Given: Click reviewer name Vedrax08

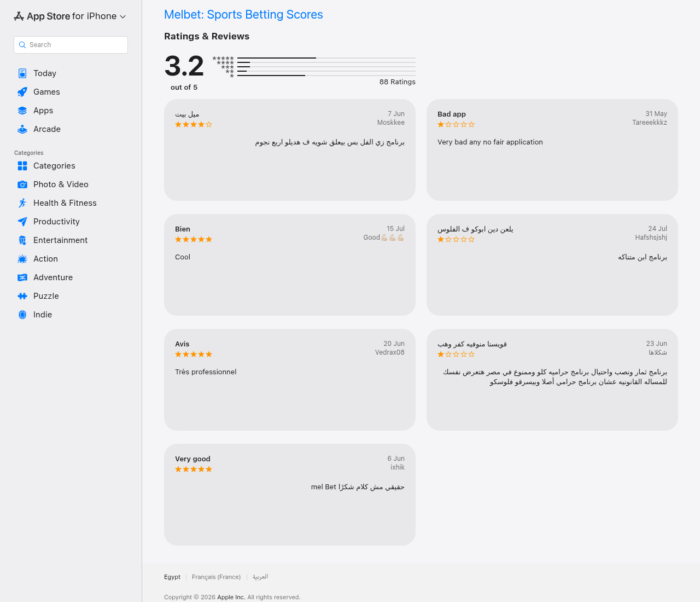Looking at the screenshot, I should point(390,352).
